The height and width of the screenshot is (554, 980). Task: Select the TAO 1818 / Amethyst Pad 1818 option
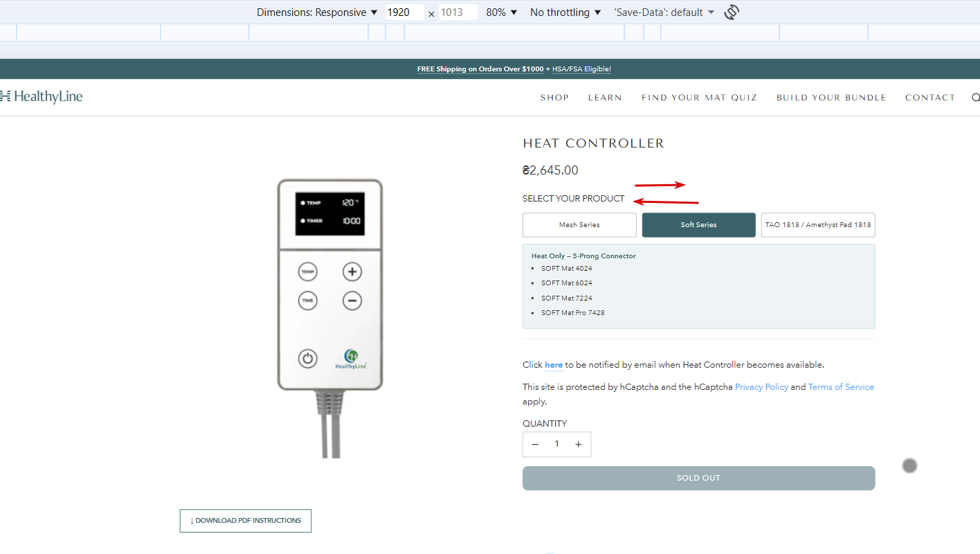818,225
